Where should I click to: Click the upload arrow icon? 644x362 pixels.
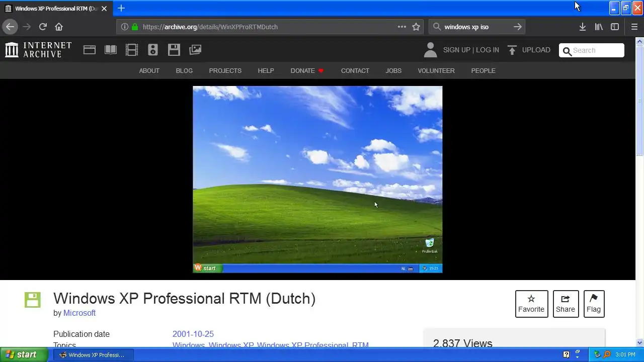(x=512, y=50)
